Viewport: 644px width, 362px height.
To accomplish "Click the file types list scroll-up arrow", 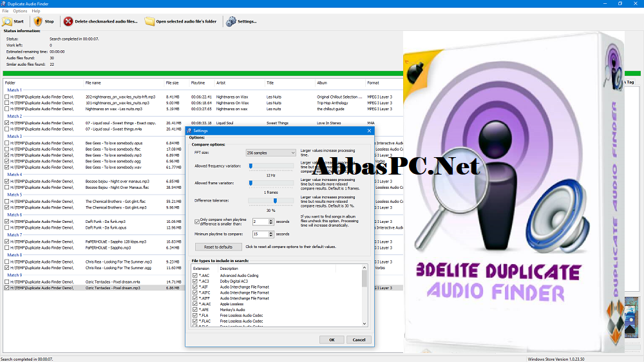I will pyautogui.click(x=365, y=267).
